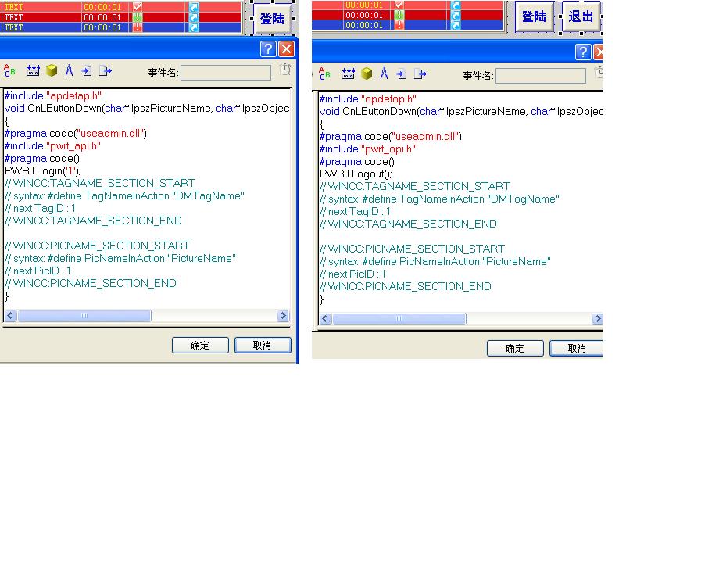
Task: Click the 登陆 button above the right editor
Action: [x=535, y=16]
